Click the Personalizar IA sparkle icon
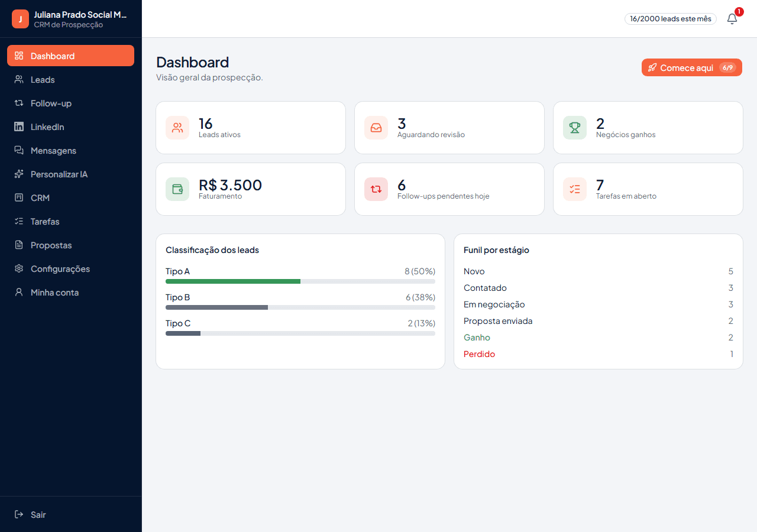The image size is (757, 532). coord(19,174)
